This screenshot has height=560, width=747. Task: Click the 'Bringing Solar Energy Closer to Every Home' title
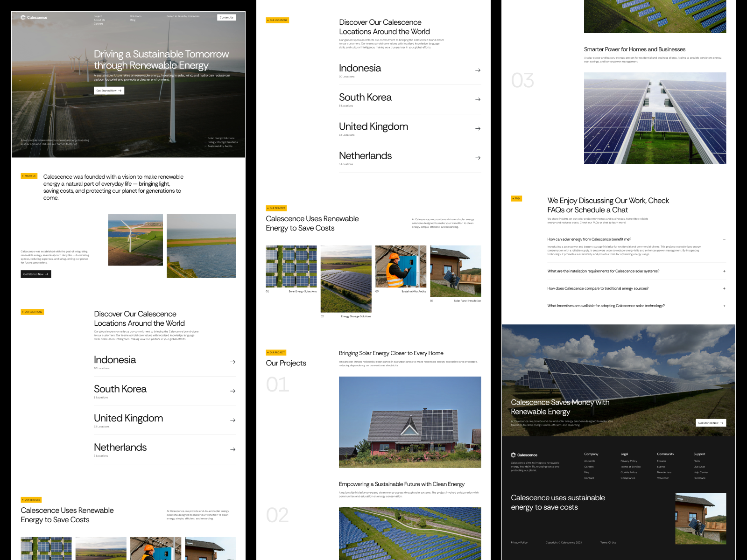pos(391,353)
